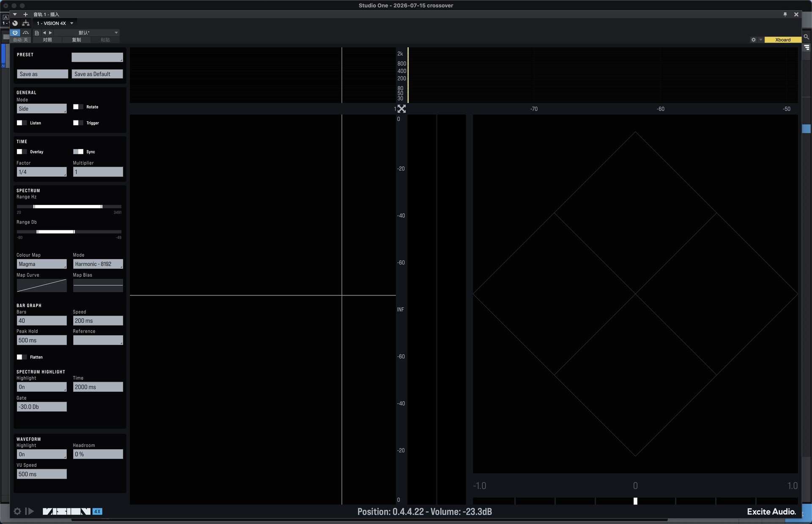Screen dimensions: 812x524
Task: Open the preset document icon
Action: 37,33
